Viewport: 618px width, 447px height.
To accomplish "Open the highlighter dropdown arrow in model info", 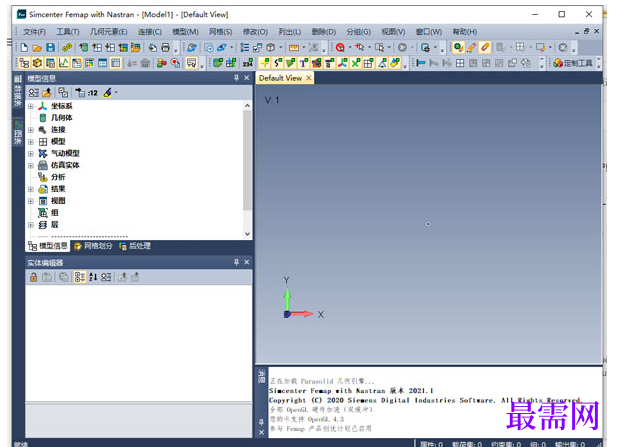I will (x=116, y=93).
